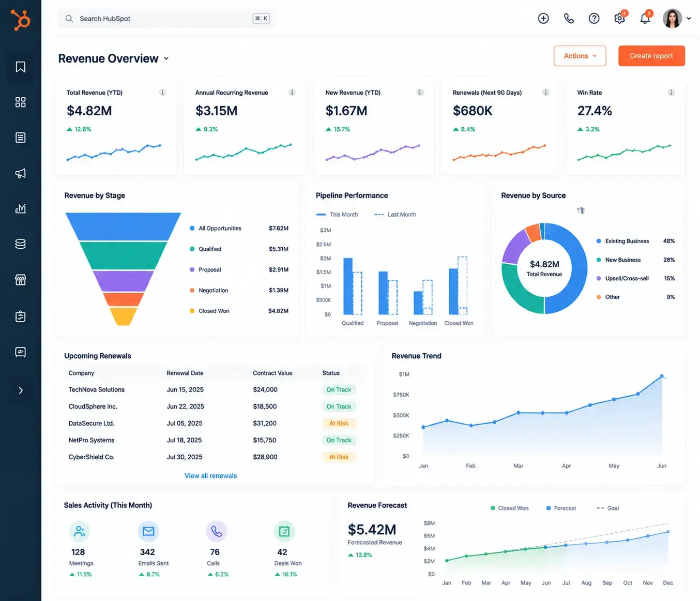This screenshot has height=601, width=700.
Task: Open the help question mark icon
Action: (594, 19)
